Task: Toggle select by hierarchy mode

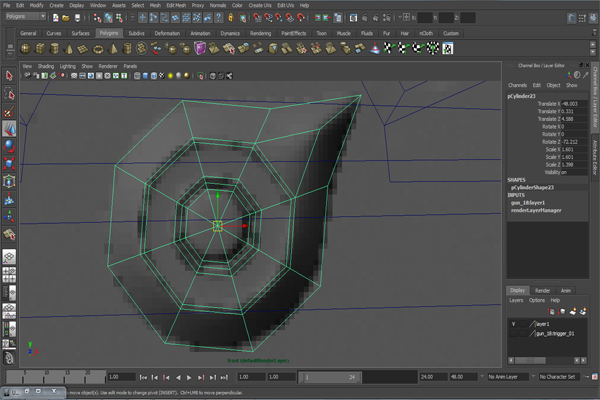Action: pyautogui.click(x=97, y=18)
